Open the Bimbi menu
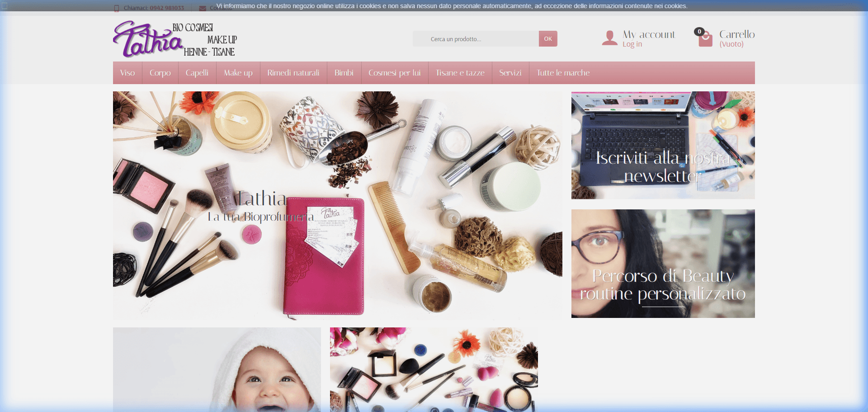The image size is (868, 412). pos(344,73)
